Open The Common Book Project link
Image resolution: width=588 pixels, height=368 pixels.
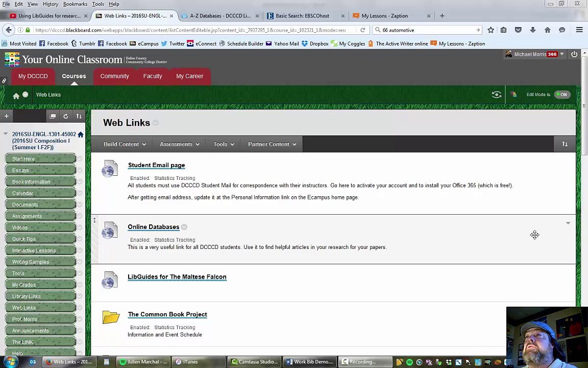tap(167, 314)
